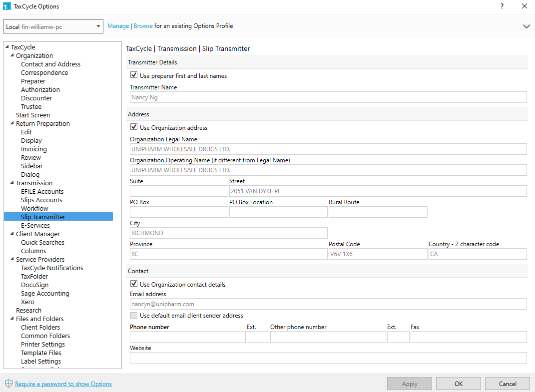Select EFILE Accounts in the tree

[x=42, y=191]
